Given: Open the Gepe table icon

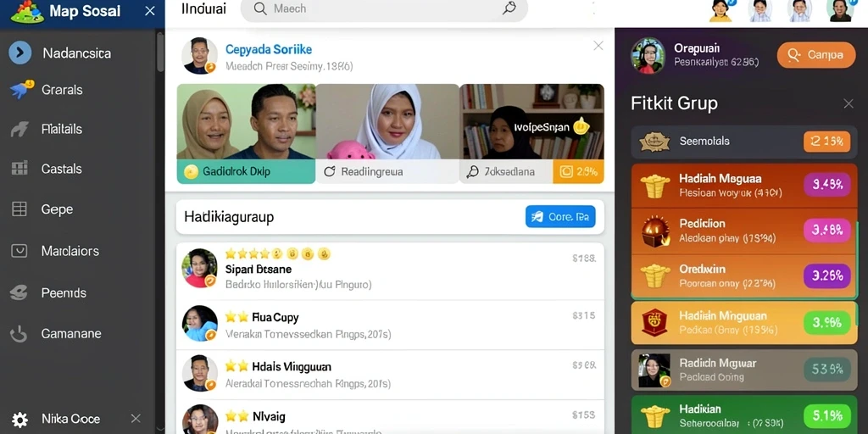Looking at the screenshot, I should tap(19, 209).
